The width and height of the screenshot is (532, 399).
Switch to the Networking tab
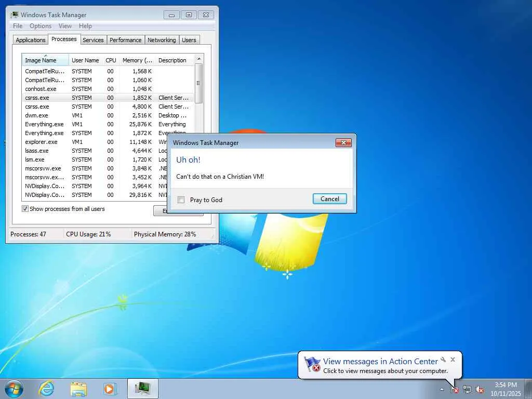click(162, 40)
